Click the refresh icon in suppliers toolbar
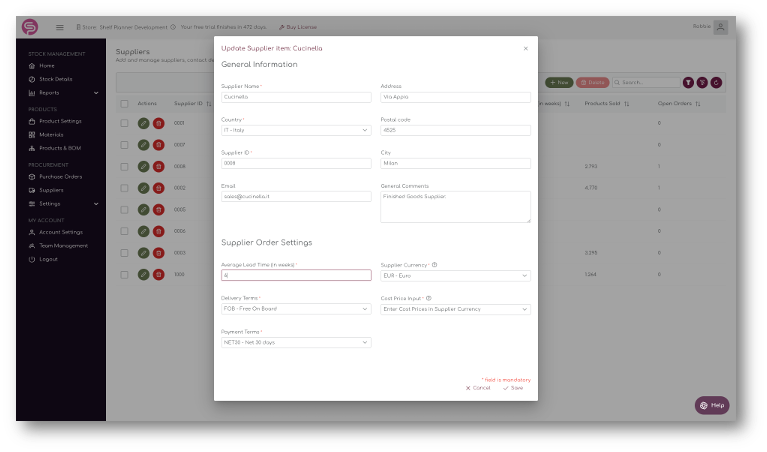 [716, 83]
